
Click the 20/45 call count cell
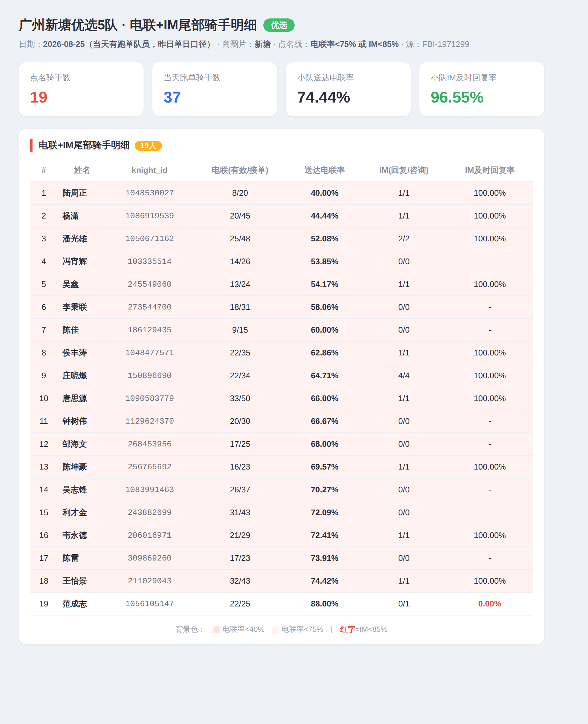240,216
